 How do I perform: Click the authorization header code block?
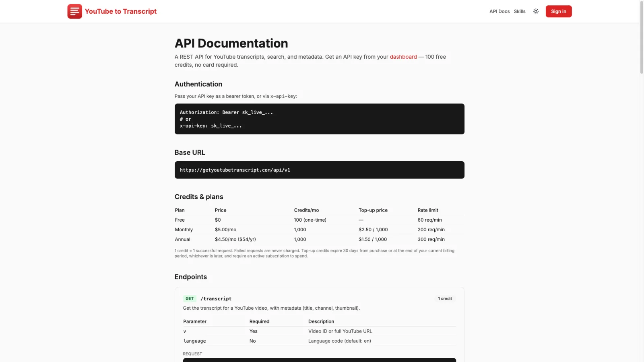click(x=319, y=119)
